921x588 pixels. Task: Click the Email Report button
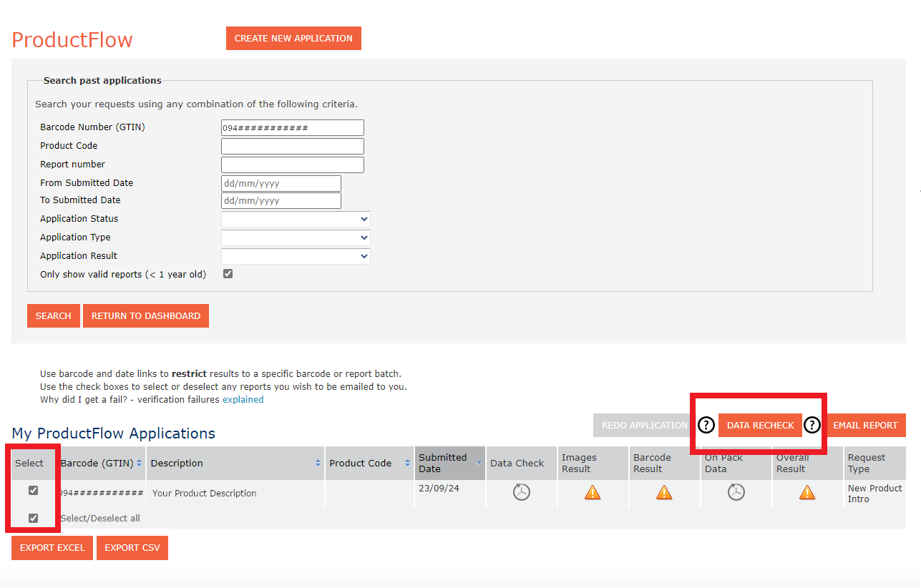[865, 426]
